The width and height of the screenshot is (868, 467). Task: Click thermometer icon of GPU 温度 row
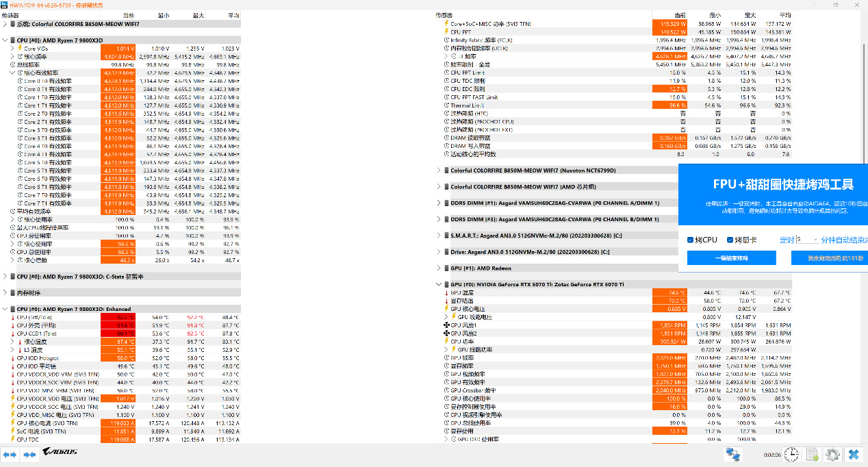tap(446, 292)
